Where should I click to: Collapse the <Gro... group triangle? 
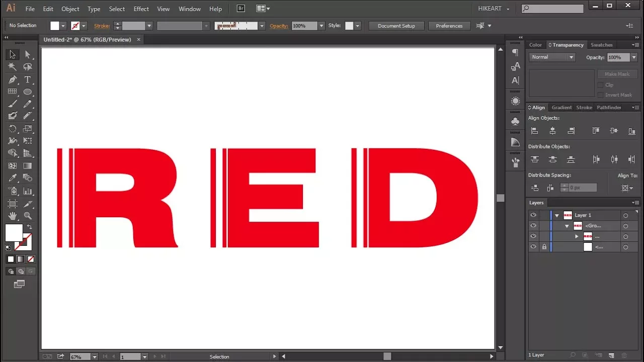567,226
